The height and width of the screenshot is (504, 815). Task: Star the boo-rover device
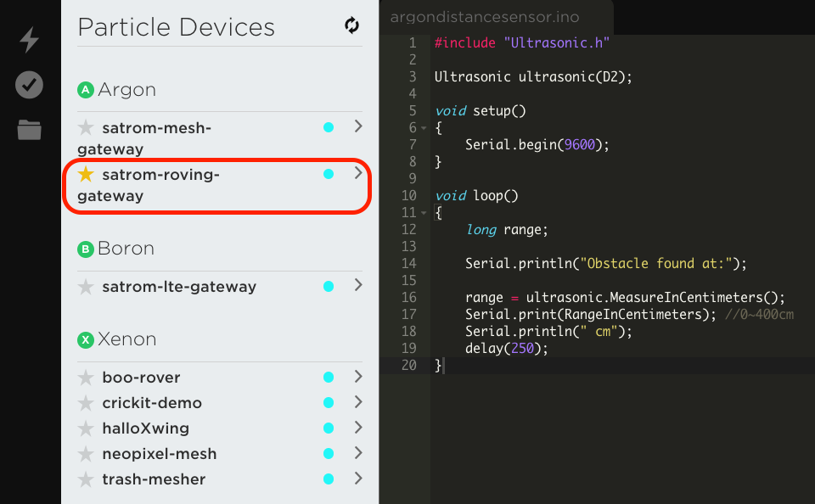86,378
